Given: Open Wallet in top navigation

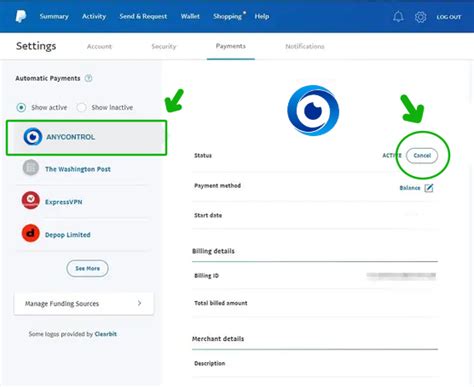Looking at the screenshot, I should tap(190, 16).
